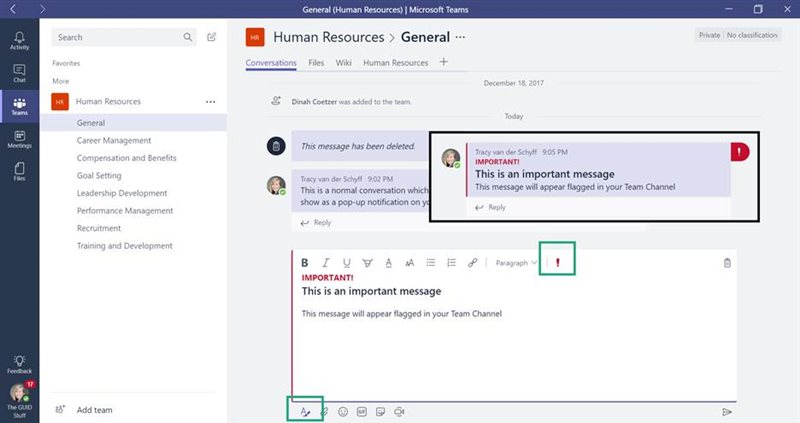Add a new tab with plus

443,62
